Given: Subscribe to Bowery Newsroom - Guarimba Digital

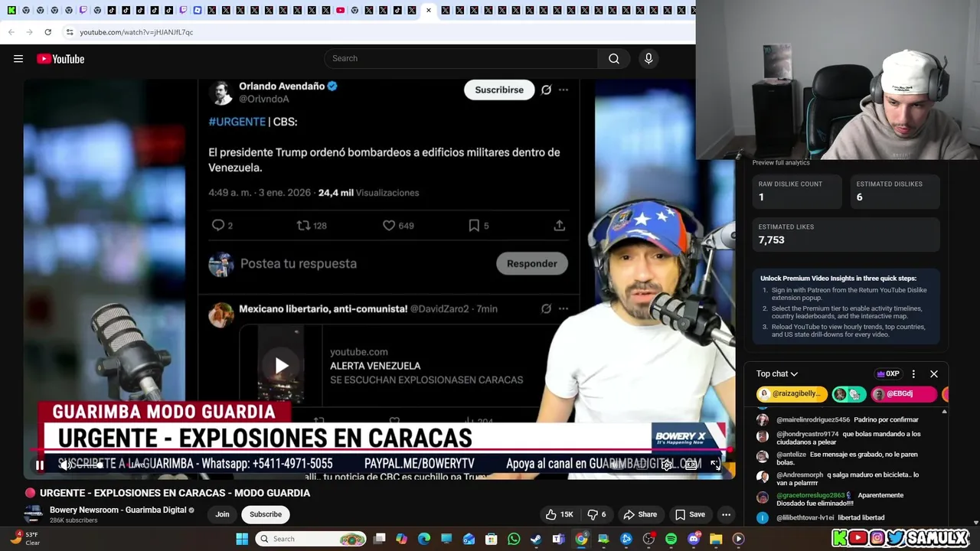Looking at the screenshot, I should tap(266, 514).
